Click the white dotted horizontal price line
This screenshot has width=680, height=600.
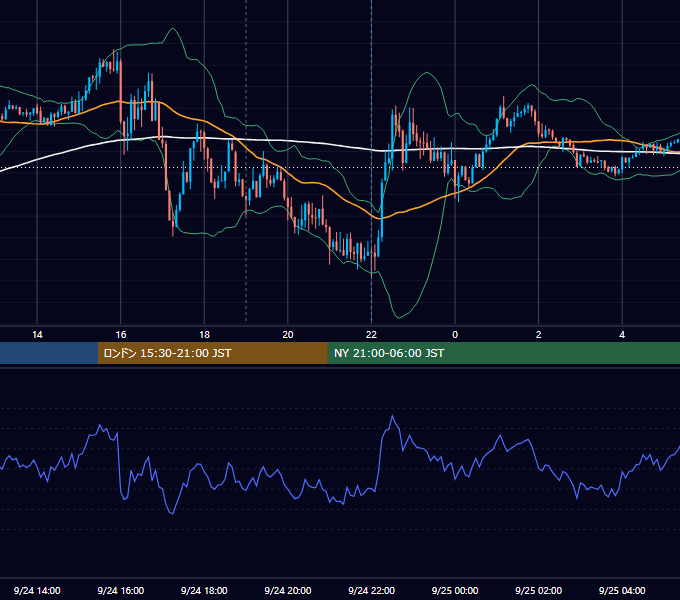[x=340, y=167]
